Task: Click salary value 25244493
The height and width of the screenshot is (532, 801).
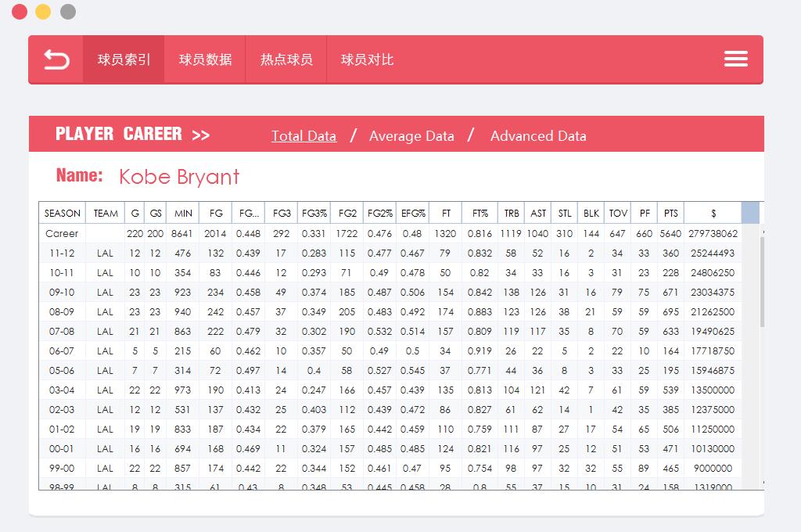Action: click(x=713, y=253)
